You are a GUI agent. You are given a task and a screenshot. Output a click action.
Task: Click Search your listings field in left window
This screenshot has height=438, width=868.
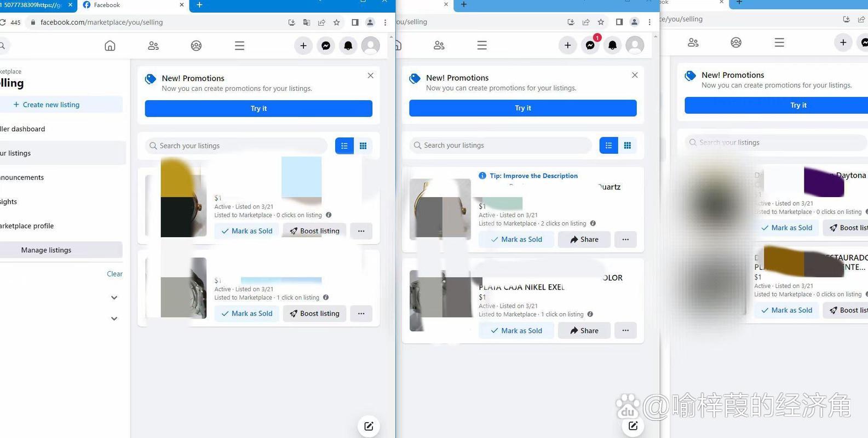(238, 146)
